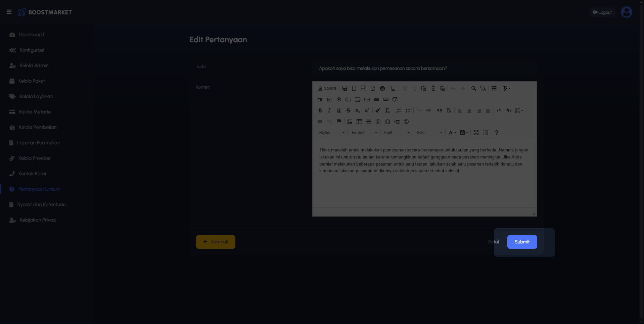
Task: Insert an image into content
Action: tap(350, 122)
